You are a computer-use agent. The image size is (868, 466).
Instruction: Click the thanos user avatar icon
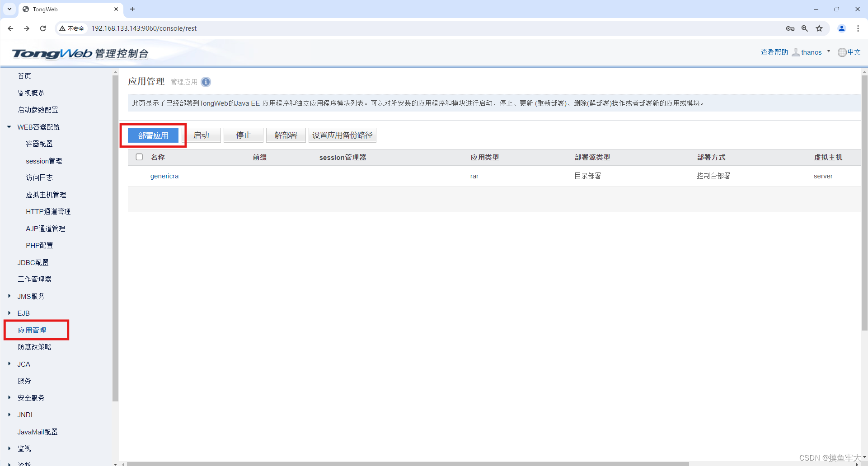796,52
